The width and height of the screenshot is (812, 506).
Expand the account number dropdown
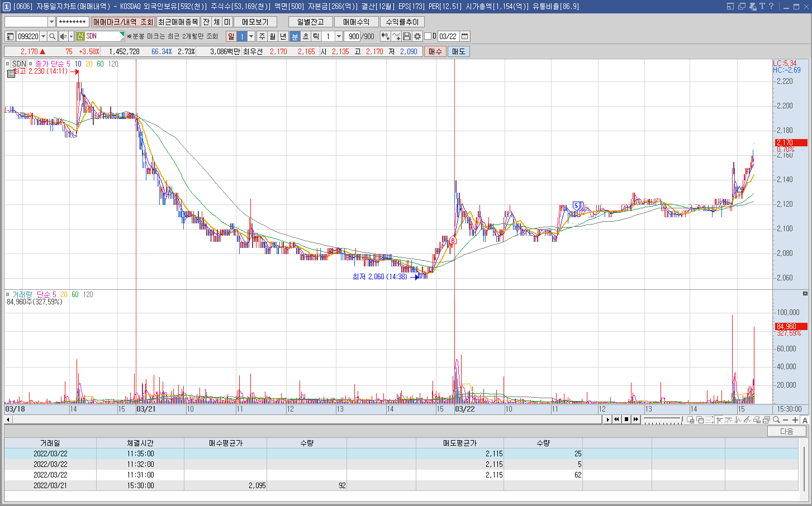coord(51,22)
